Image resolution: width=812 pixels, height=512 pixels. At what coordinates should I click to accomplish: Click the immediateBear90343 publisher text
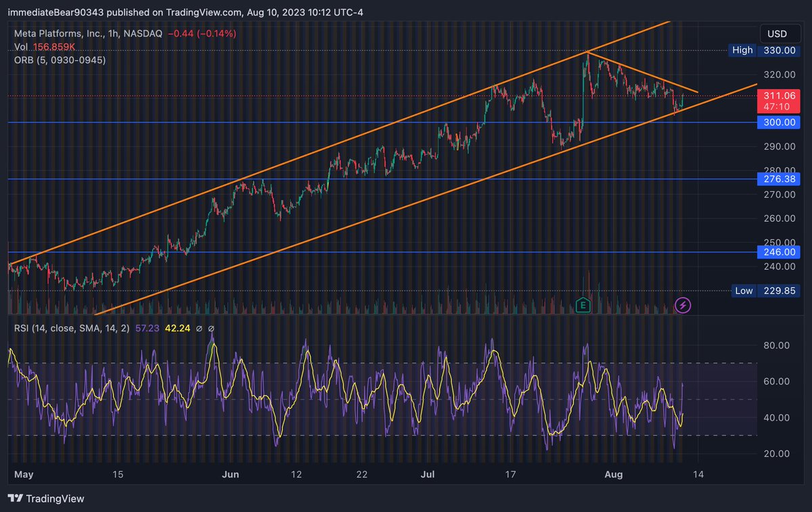55,12
